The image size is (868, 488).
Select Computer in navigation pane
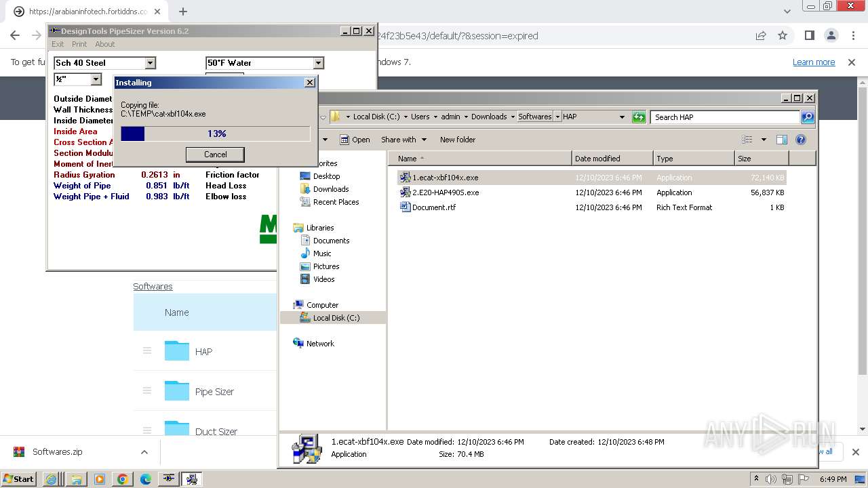click(322, 305)
